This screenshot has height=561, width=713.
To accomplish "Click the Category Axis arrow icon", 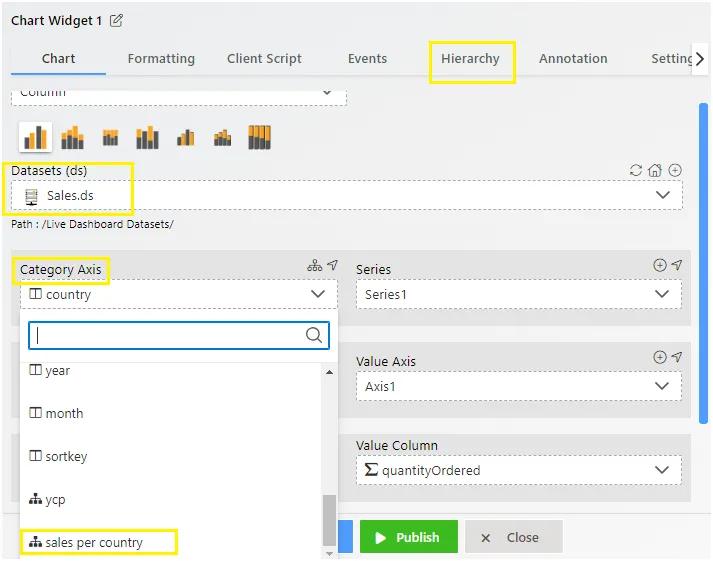I will (x=333, y=265).
